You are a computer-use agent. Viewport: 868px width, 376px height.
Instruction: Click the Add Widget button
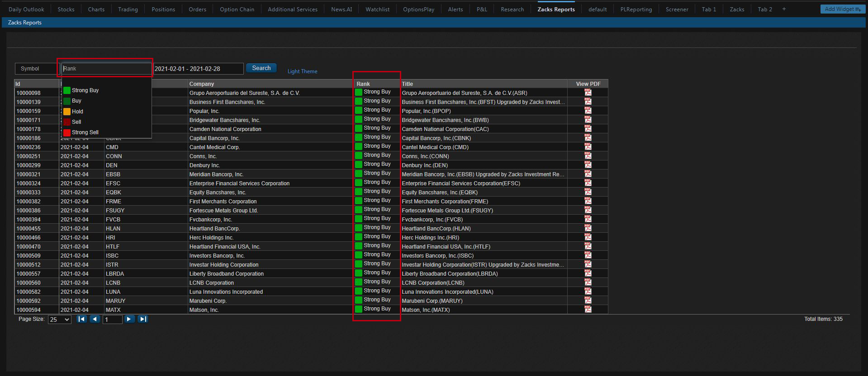[842, 9]
